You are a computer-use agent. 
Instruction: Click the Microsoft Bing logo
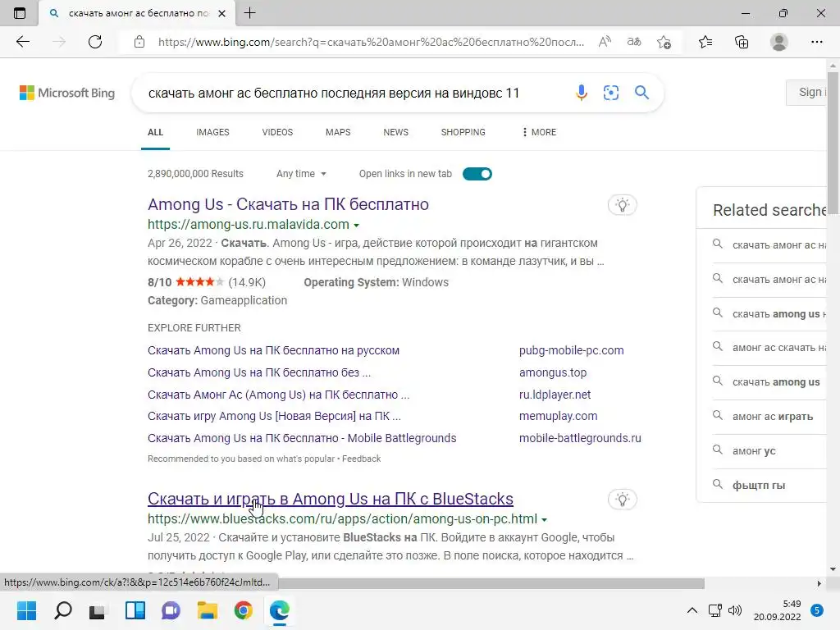(67, 93)
